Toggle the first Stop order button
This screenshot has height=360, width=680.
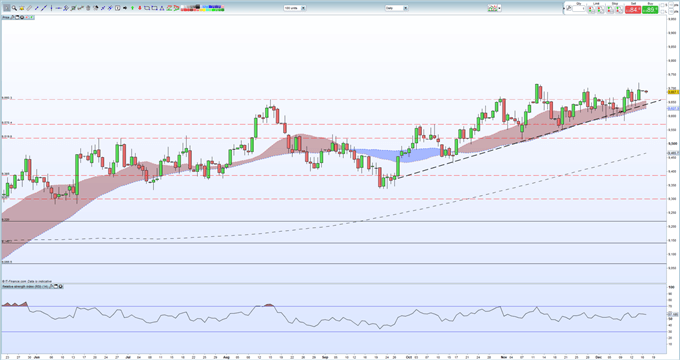click(610, 10)
